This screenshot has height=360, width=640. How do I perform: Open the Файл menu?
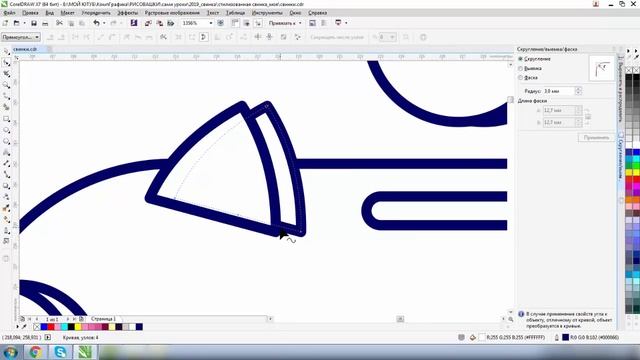[x=9, y=13]
